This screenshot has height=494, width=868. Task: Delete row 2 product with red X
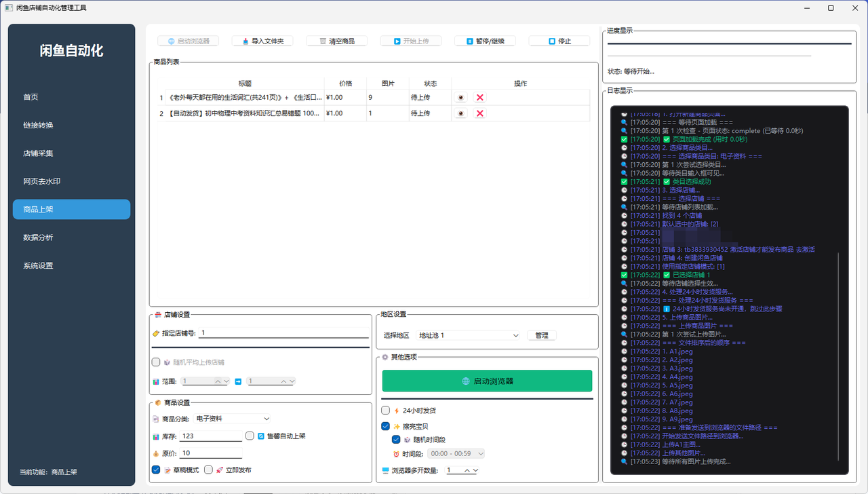(480, 113)
